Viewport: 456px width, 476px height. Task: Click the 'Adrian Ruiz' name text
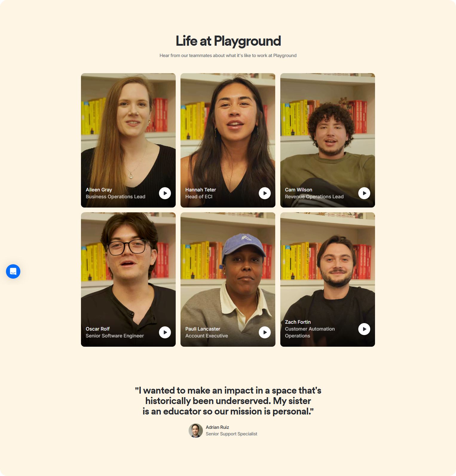coord(217,427)
